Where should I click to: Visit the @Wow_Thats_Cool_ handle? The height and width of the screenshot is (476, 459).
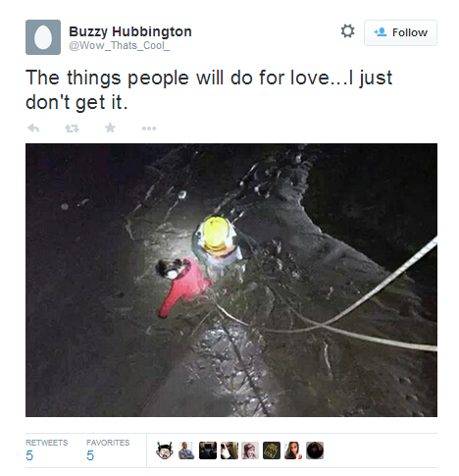(x=119, y=45)
